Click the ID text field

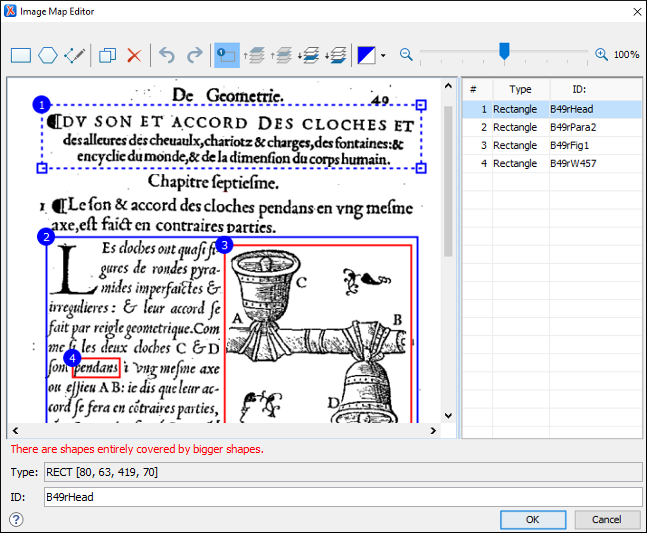pyautogui.click(x=341, y=497)
